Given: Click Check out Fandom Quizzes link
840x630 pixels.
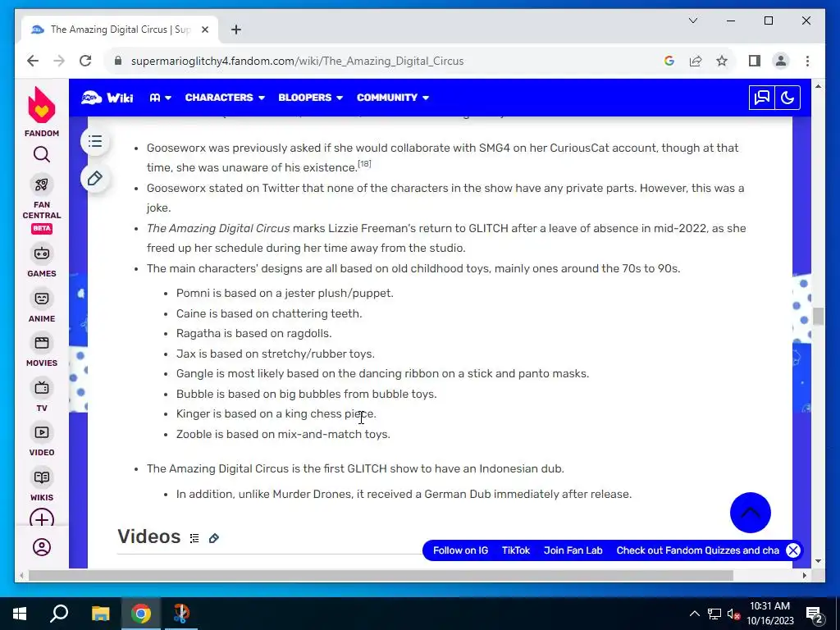Looking at the screenshot, I should coord(697,550).
